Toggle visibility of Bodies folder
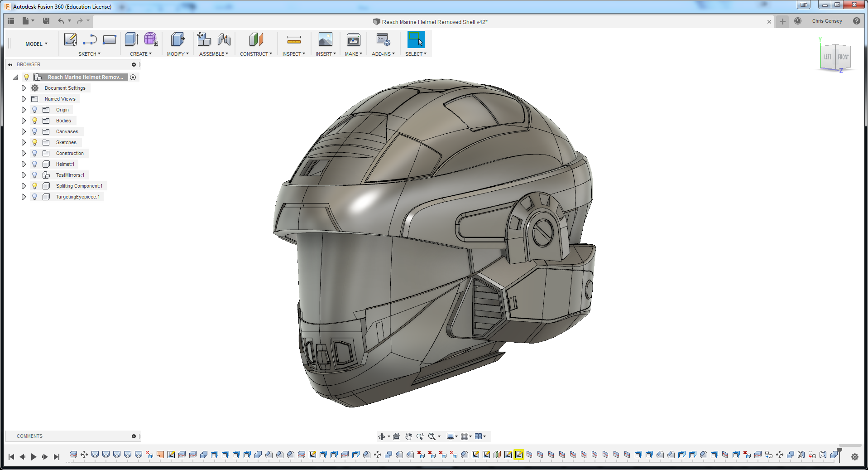The image size is (868, 470). click(x=35, y=121)
